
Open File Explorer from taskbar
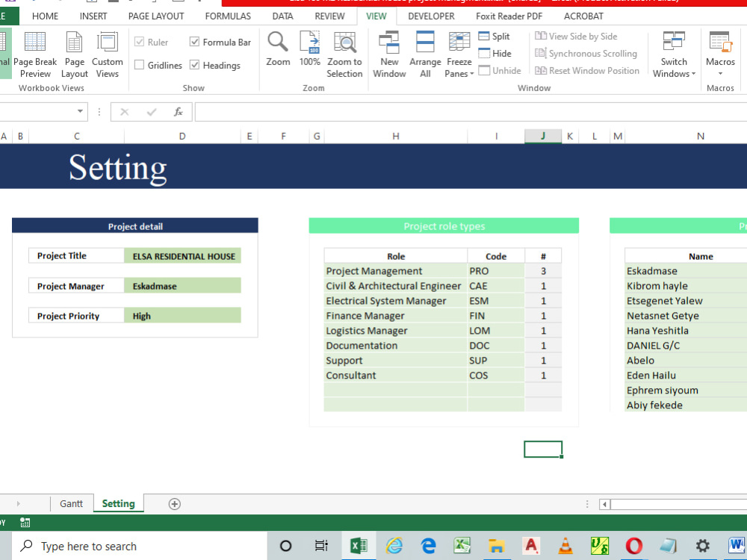(x=496, y=546)
